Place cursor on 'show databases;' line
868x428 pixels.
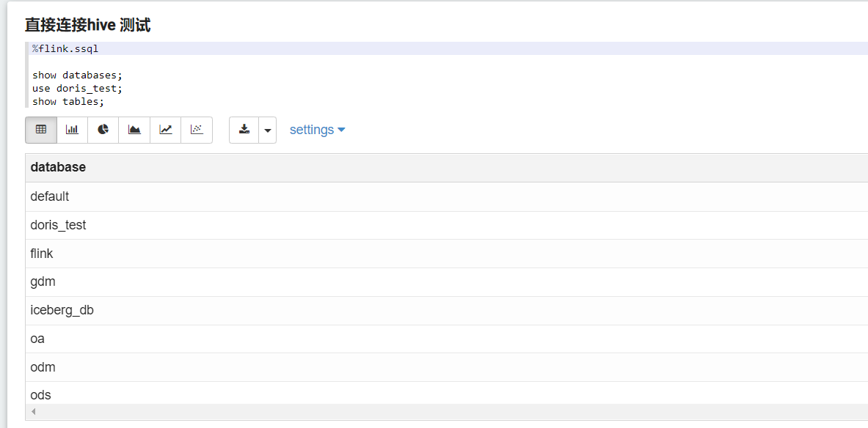77,75
